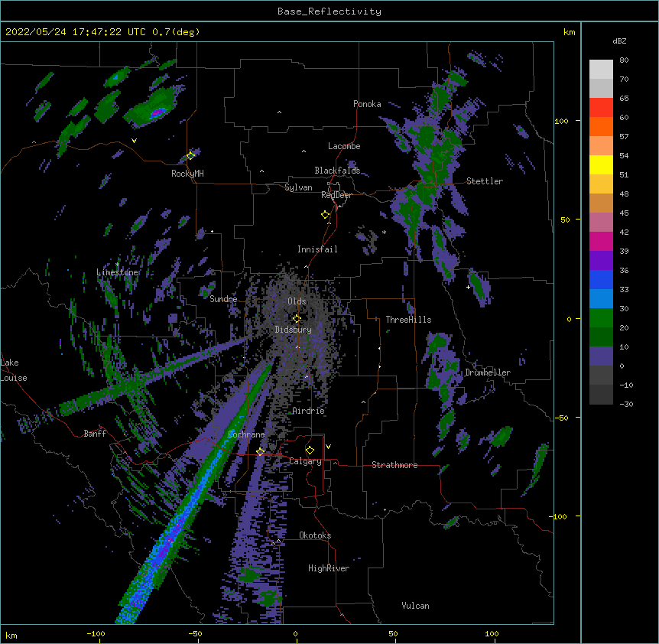Viewport: 659px width, 644px height.
Task: Click the km label in top right
Action: tap(569, 32)
